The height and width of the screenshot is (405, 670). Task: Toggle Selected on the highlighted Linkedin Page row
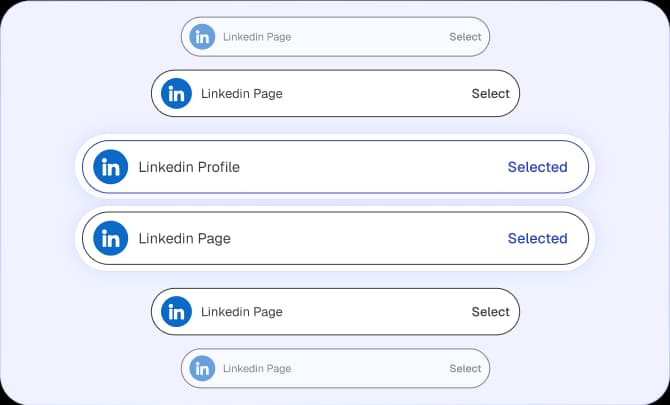(537, 238)
